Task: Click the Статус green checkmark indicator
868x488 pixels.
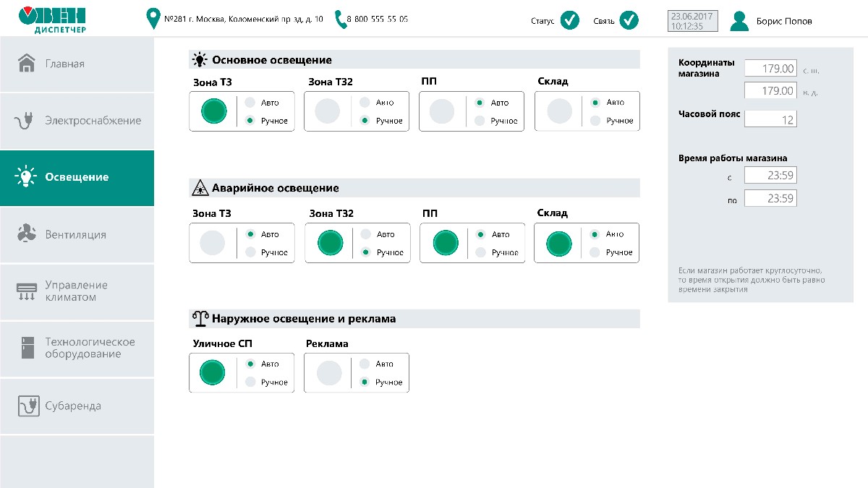Action: tap(569, 20)
